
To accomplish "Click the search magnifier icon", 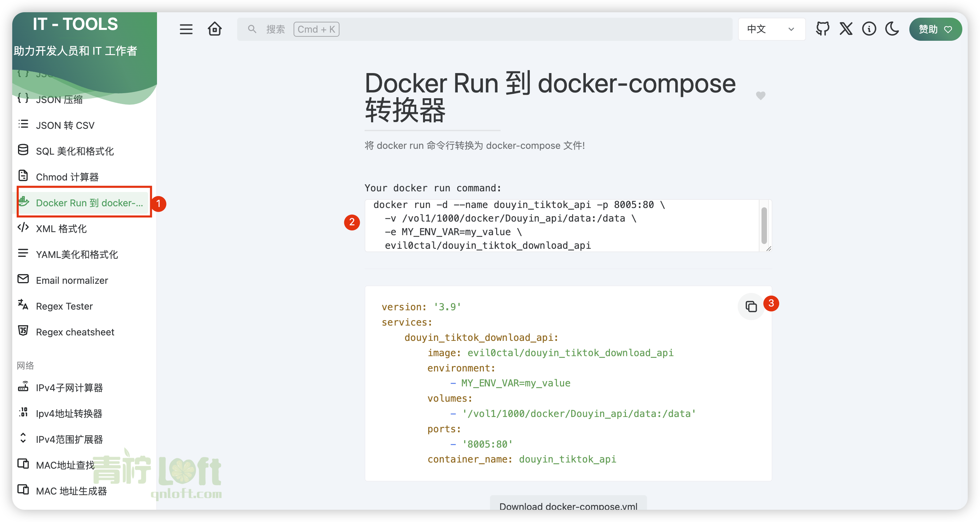I will point(252,29).
